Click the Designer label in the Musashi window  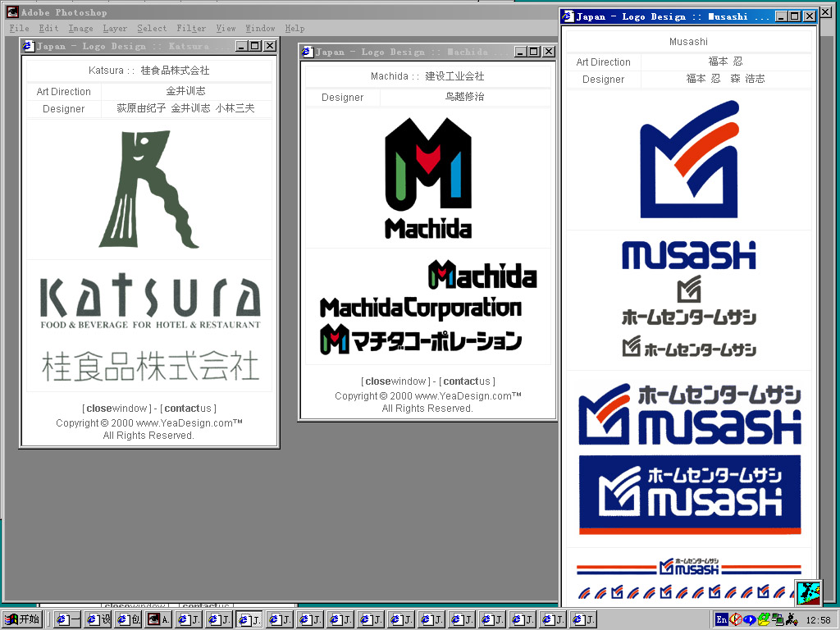coord(603,80)
